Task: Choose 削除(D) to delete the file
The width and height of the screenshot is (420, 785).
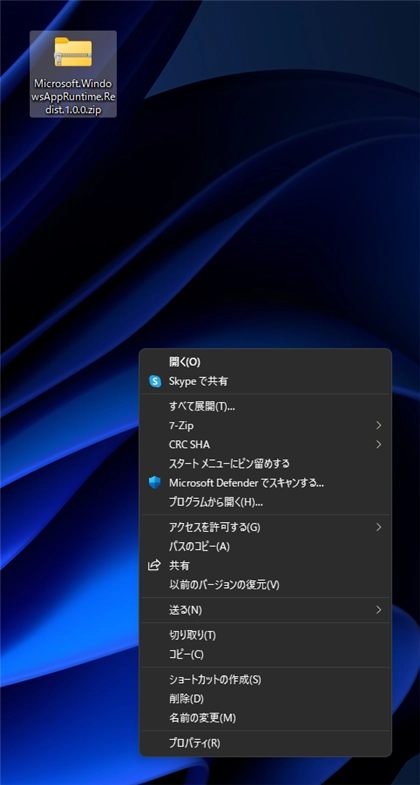Action: (265, 698)
